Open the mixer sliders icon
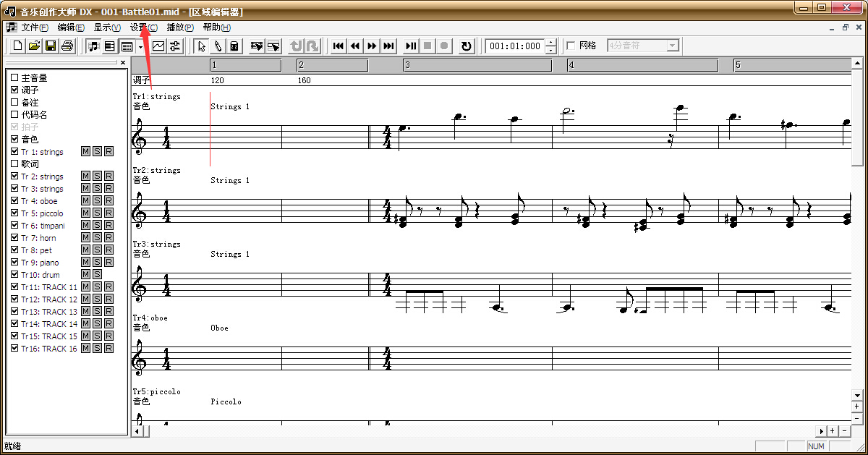The height and width of the screenshot is (455, 868). tap(175, 46)
